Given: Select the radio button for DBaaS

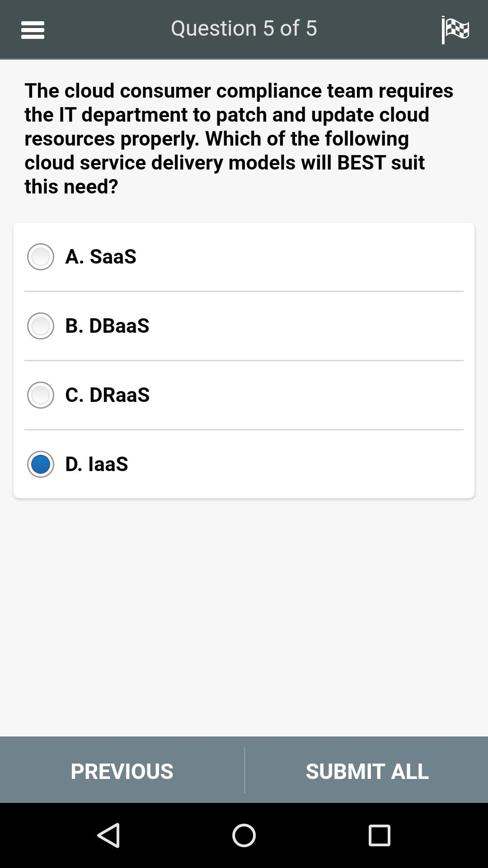Looking at the screenshot, I should 41,326.
